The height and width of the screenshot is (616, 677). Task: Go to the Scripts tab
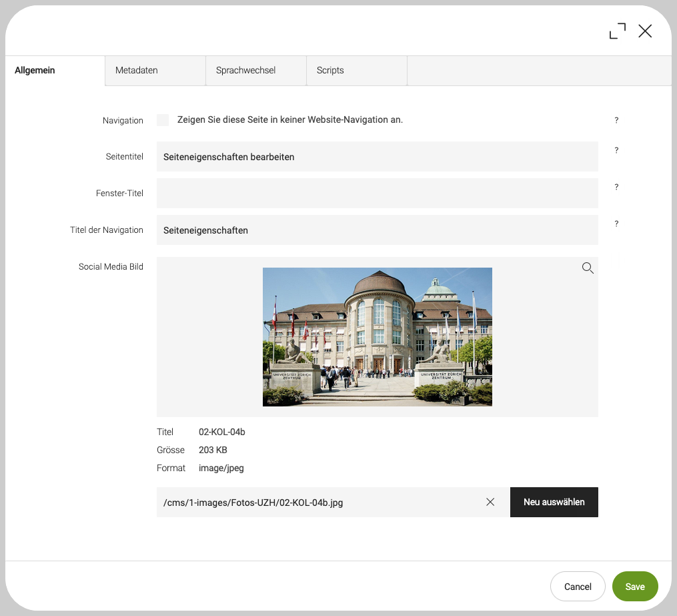pos(356,71)
